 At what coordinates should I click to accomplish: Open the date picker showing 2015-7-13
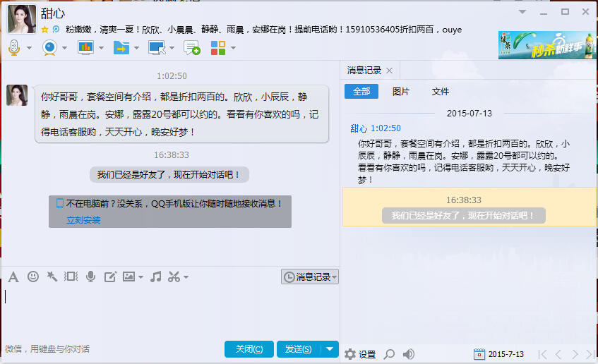(499, 354)
